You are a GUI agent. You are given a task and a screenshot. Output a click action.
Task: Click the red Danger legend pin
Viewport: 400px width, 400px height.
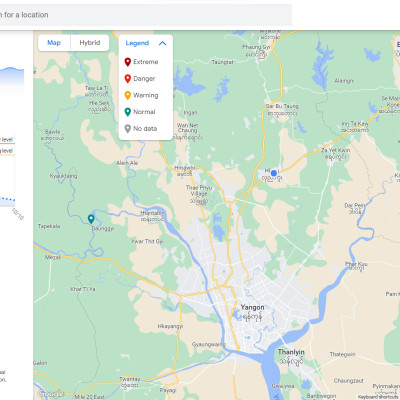click(127, 79)
